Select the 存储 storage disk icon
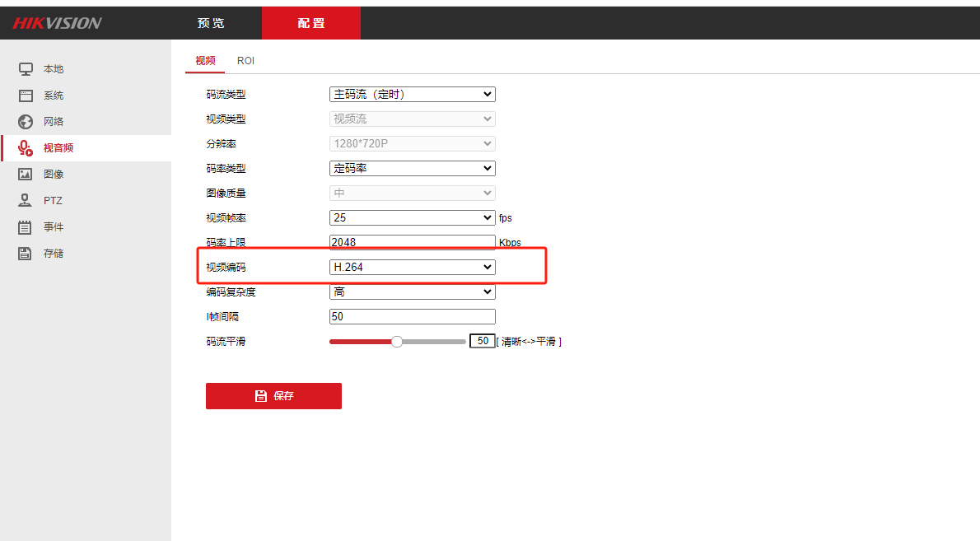The width and height of the screenshot is (980, 541). click(25, 253)
